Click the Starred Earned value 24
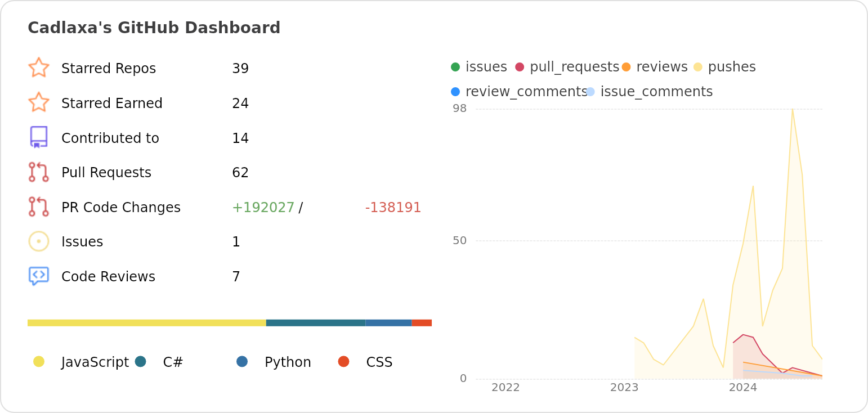Viewport: 868px width, 413px height. [240, 104]
